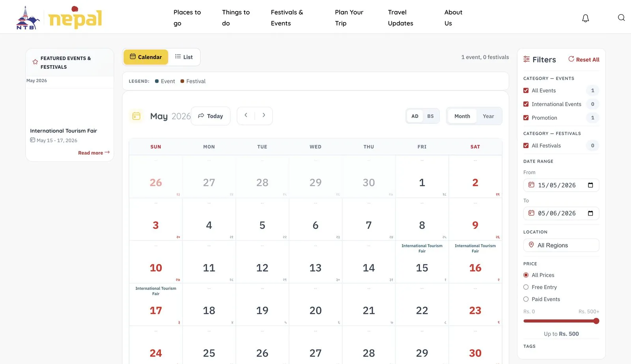Open the Places to go menu
The height and width of the screenshot is (364, 631).
click(x=187, y=18)
